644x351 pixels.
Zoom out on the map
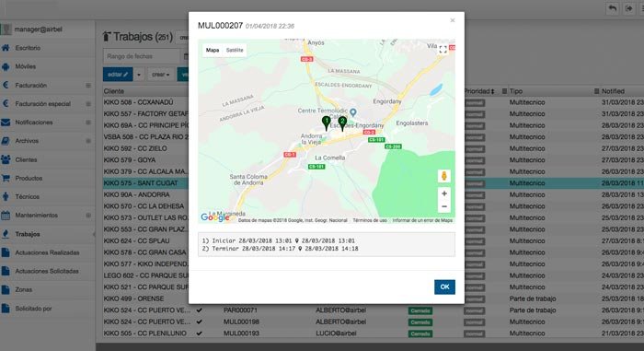pyautogui.click(x=444, y=206)
